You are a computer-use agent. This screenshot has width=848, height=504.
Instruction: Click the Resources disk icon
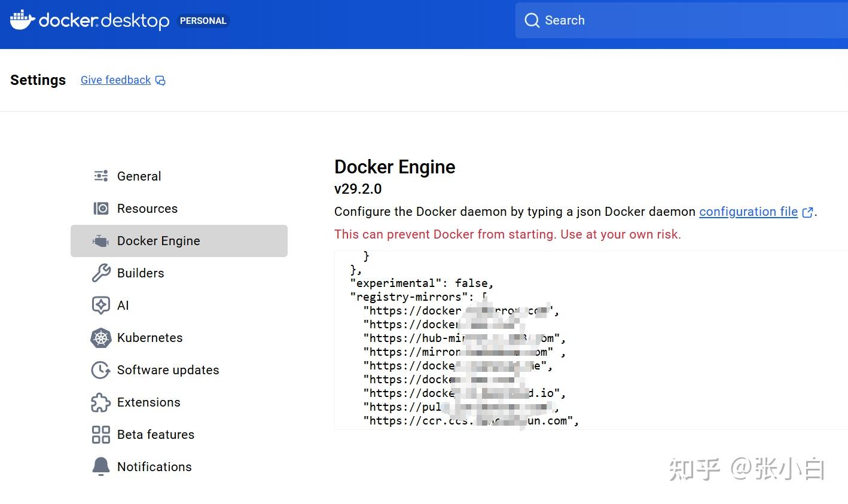(x=101, y=209)
